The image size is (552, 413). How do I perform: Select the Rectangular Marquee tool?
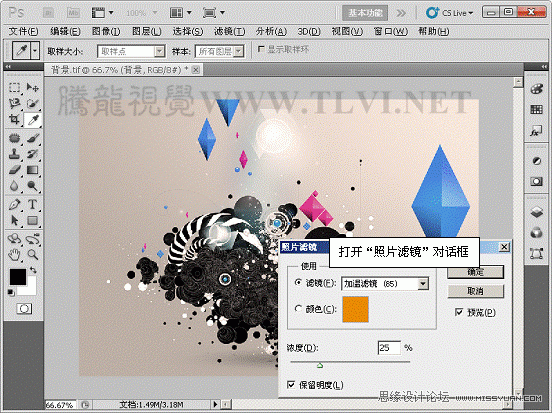pos(14,87)
